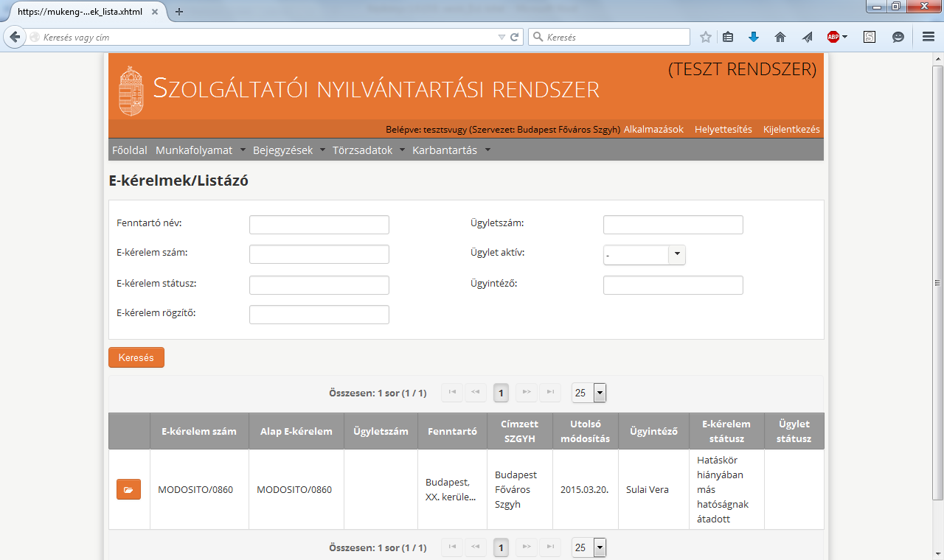Viewport: 944px width, 560px height.
Task: Click the Kijelentkezés logout link
Action: 791,129
